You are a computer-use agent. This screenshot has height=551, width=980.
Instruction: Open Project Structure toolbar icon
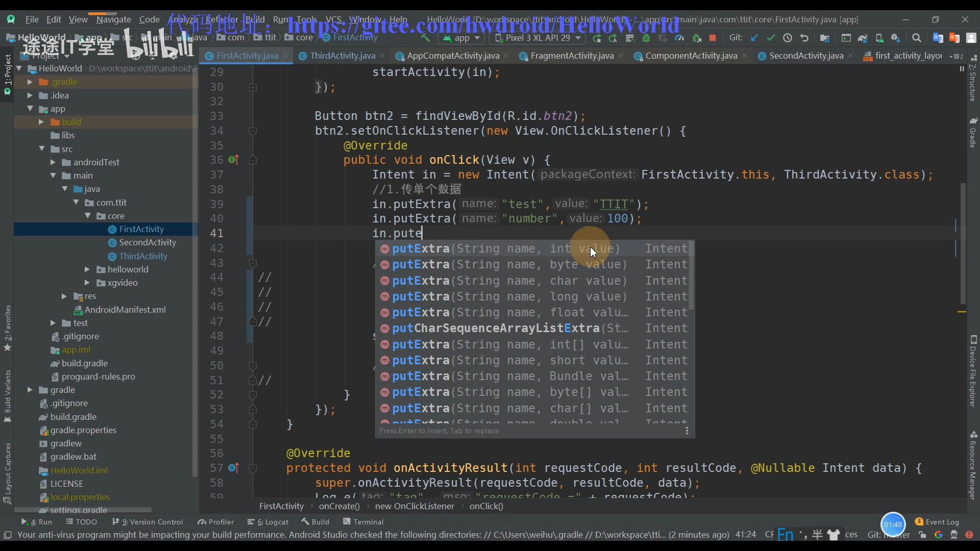[824, 38]
